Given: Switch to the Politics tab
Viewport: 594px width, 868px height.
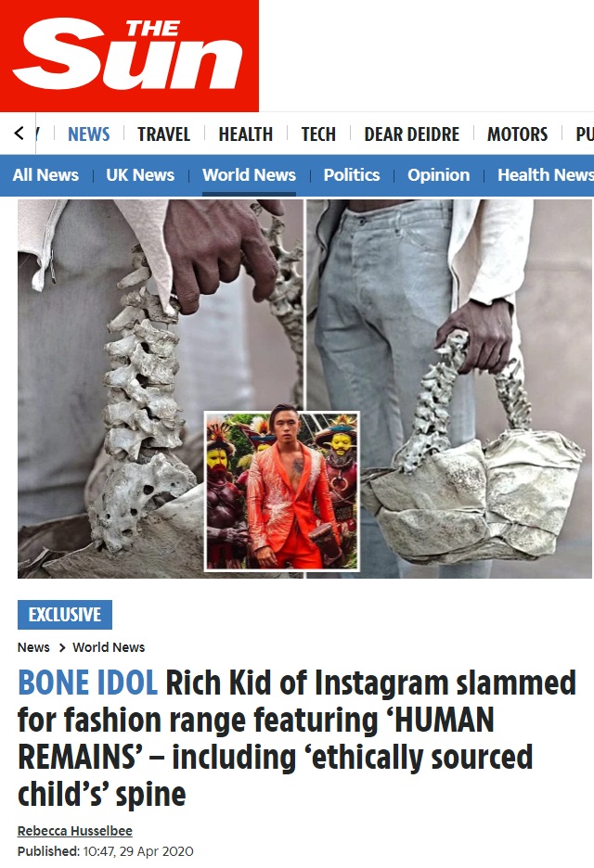Looking at the screenshot, I should pyautogui.click(x=352, y=175).
